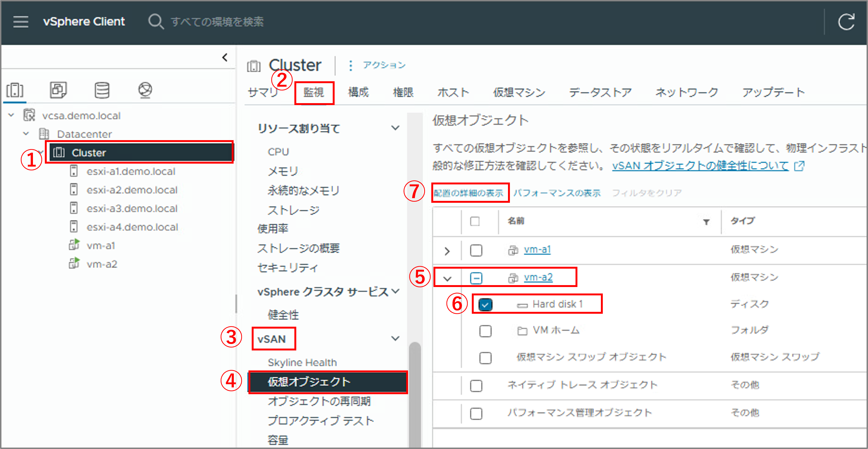Image resolution: width=868 pixels, height=449 pixels.
Task: Collapse the vcsa.demo.local tree node
Action: (11, 115)
